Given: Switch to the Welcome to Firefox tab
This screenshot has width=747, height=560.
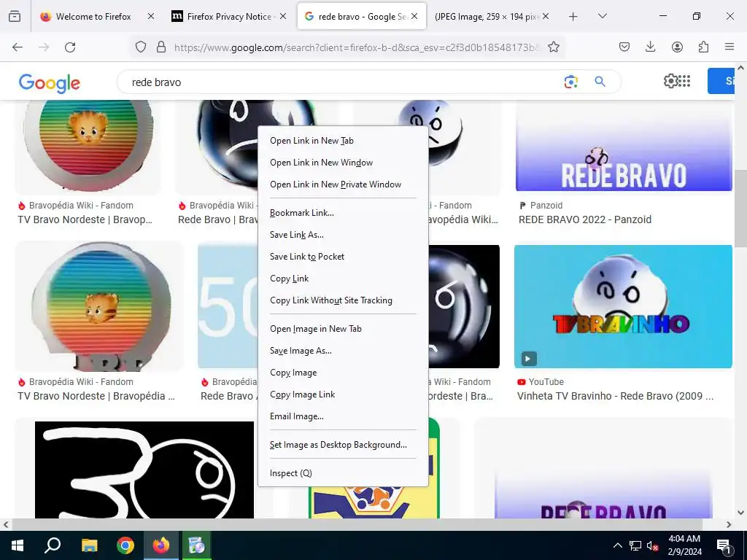Looking at the screenshot, I should click(x=93, y=16).
